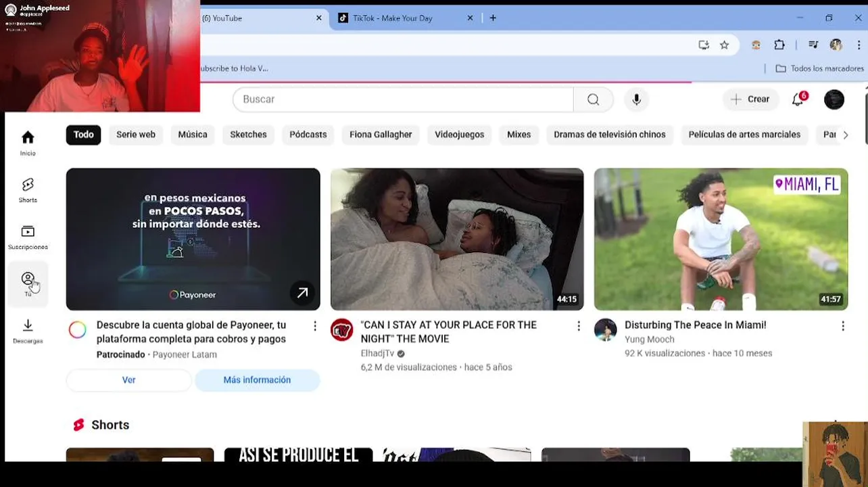Select the Mixes filter chip
868x487 pixels.
click(519, 135)
